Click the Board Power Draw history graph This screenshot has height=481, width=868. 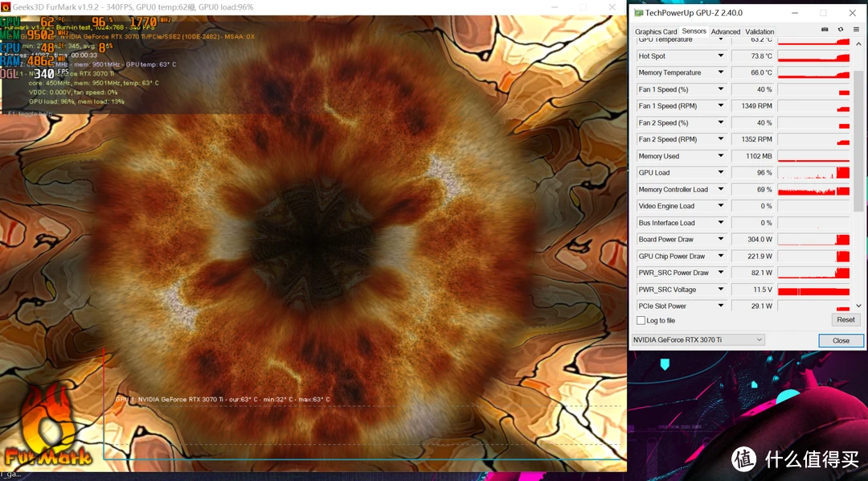point(813,240)
